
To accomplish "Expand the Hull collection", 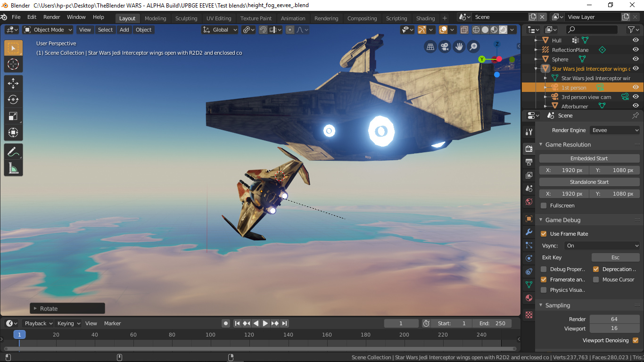I will pyautogui.click(x=535, y=40).
